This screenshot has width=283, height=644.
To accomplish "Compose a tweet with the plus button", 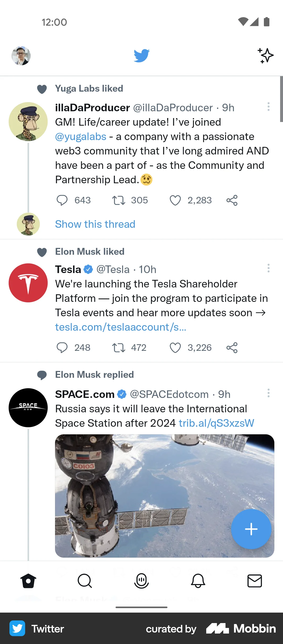I will 251,529.
